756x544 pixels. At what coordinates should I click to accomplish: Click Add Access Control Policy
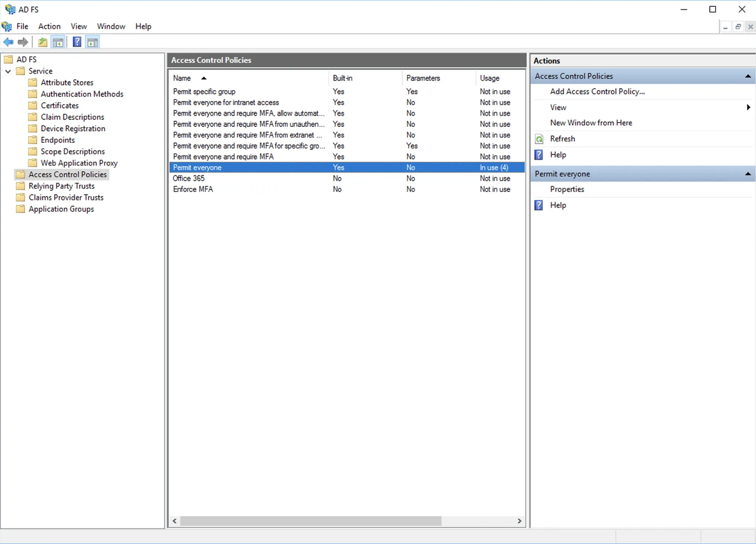coord(597,91)
